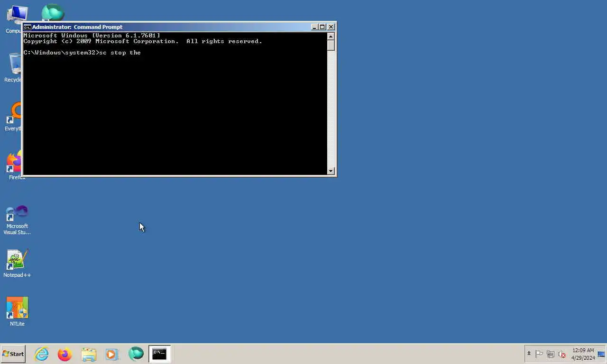Maximize the Command Prompt window
Screen dimensions: 607x364
tap(322, 27)
